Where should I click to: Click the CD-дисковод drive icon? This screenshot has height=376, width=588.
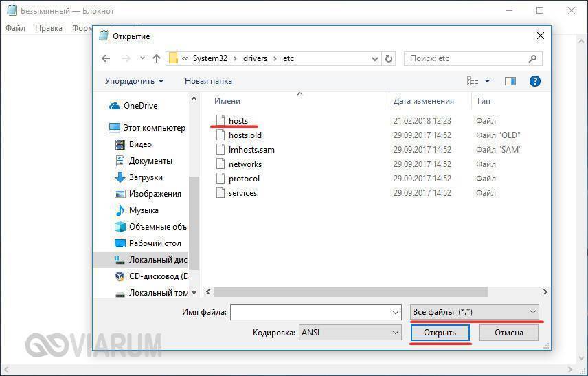[120, 276]
